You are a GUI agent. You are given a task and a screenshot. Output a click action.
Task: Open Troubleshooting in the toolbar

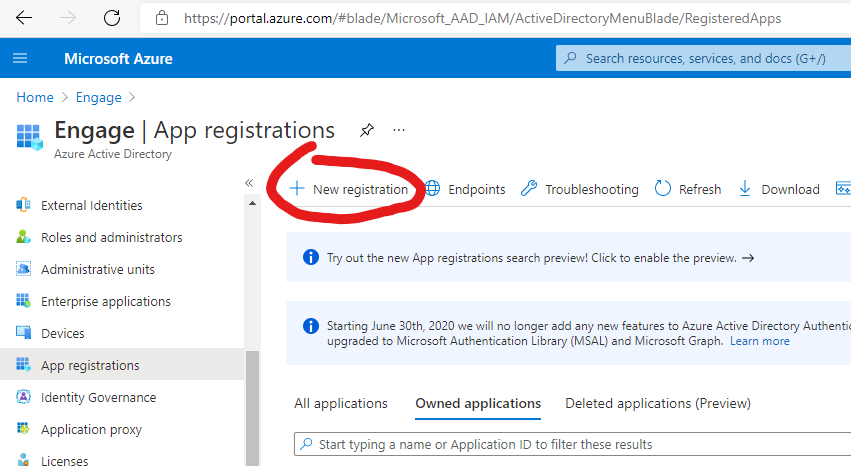coord(580,189)
